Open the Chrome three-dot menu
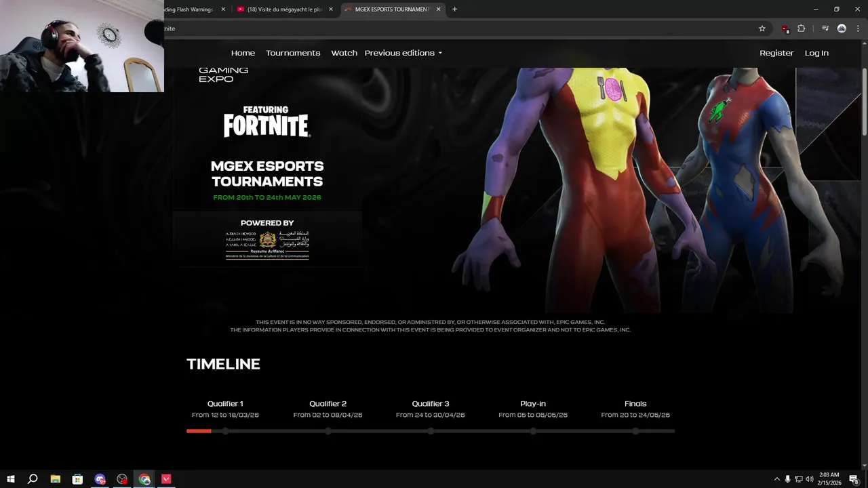The width and height of the screenshot is (868, 488). pyautogui.click(x=858, y=28)
